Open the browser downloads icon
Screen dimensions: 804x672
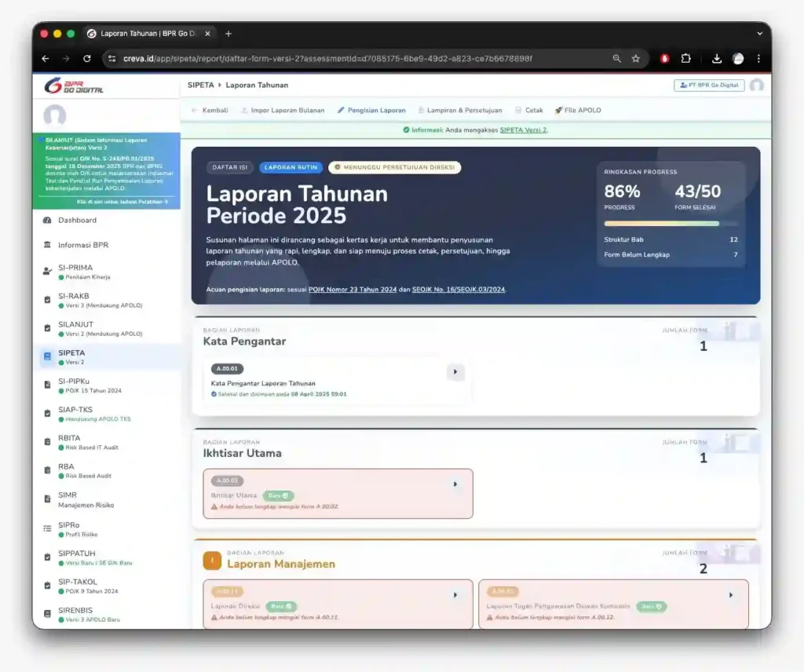coord(717,59)
